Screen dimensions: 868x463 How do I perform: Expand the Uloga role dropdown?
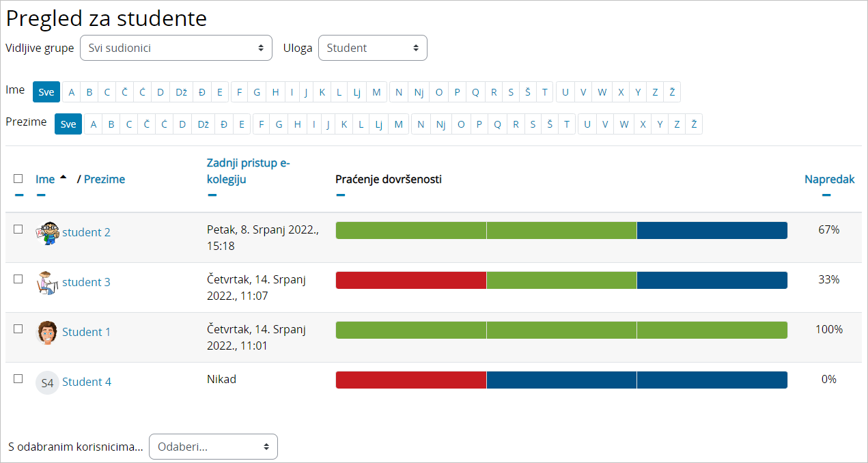[x=372, y=48]
